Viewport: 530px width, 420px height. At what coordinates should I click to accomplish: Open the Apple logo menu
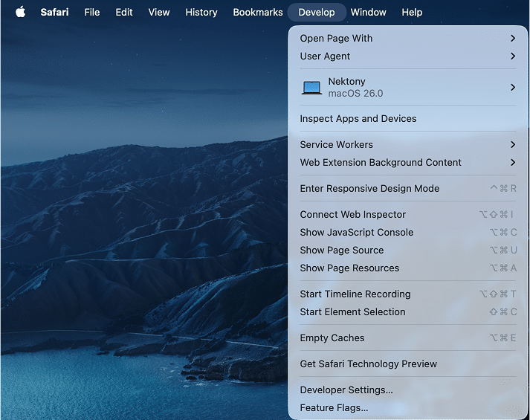(x=20, y=12)
